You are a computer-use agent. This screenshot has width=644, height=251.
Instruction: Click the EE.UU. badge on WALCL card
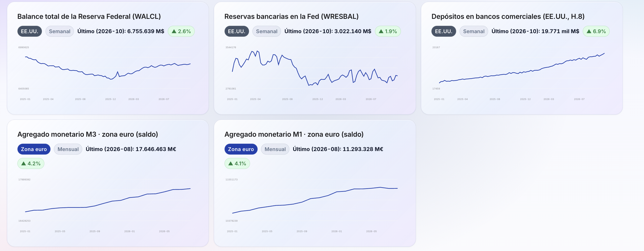click(30, 31)
